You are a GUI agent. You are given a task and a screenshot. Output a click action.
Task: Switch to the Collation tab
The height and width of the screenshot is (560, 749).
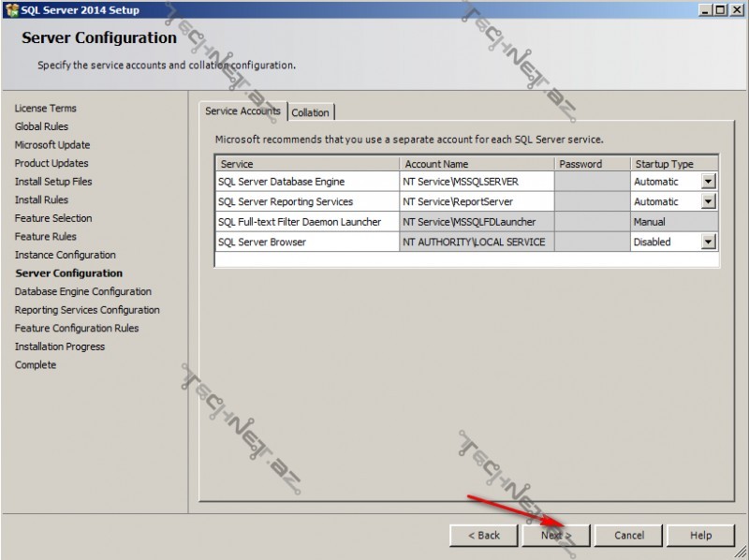tap(311, 111)
